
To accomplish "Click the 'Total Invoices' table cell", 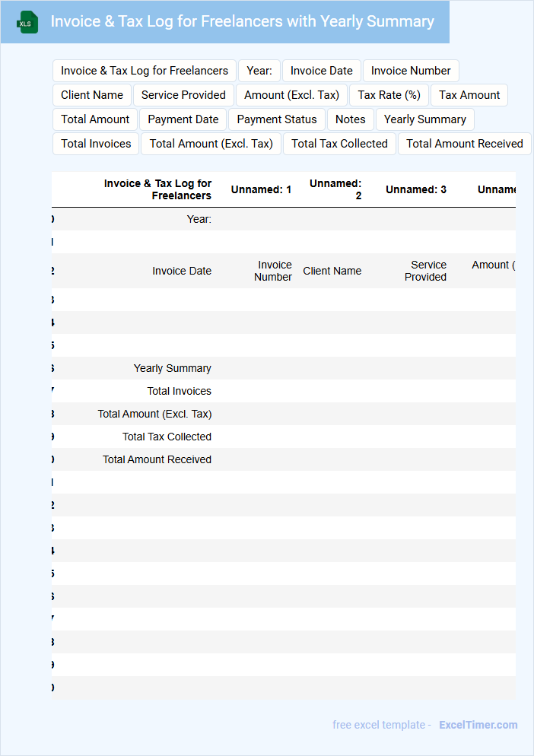I will point(179,391).
